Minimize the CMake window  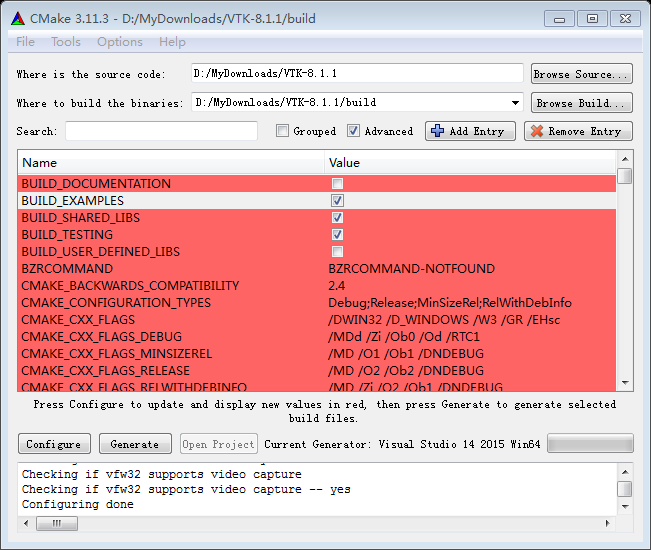tap(559, 19)
